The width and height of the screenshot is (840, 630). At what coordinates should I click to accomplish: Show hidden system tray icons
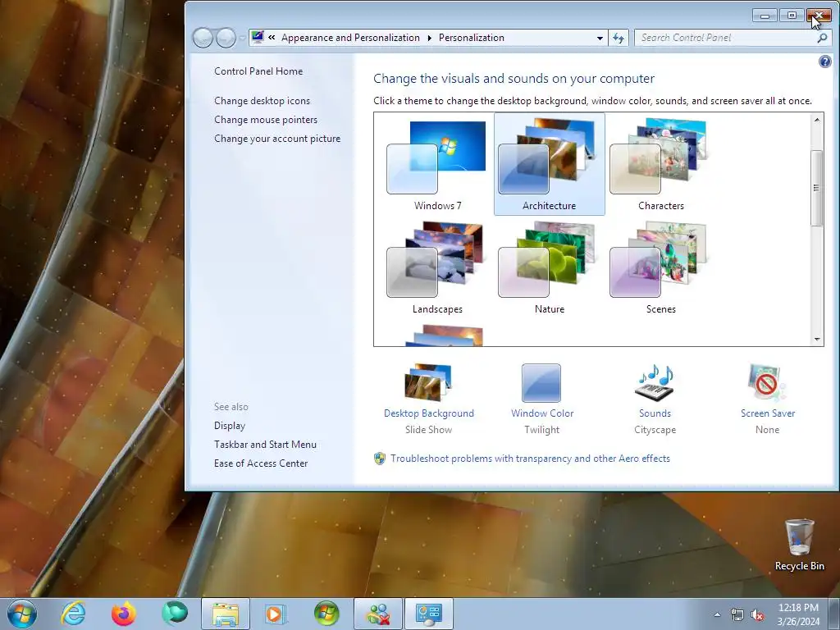(x=717, y=614)
